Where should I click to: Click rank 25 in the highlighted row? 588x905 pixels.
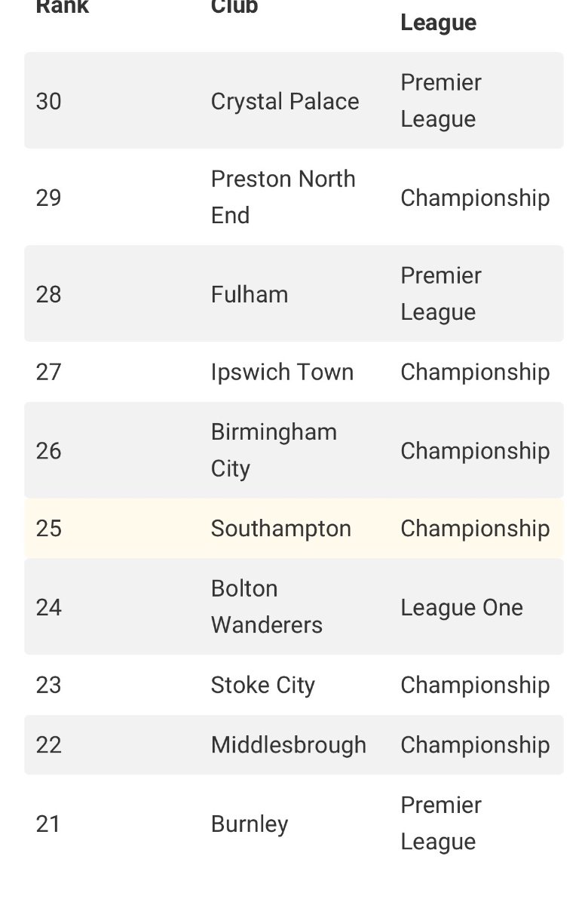(49, 529)
